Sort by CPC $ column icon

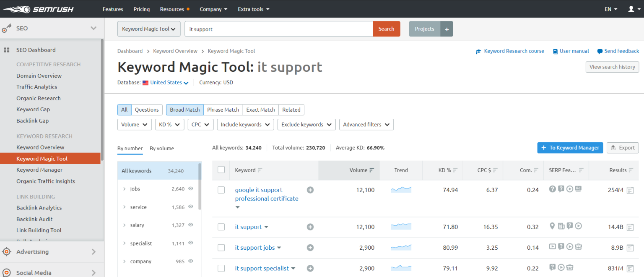tap(495, 170)
